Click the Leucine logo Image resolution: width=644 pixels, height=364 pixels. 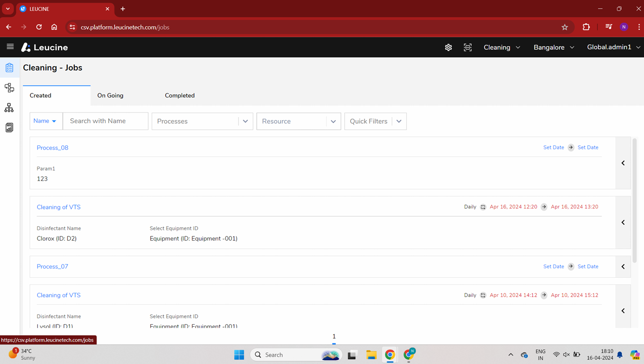pyautogui.click(x=44, y=47)
